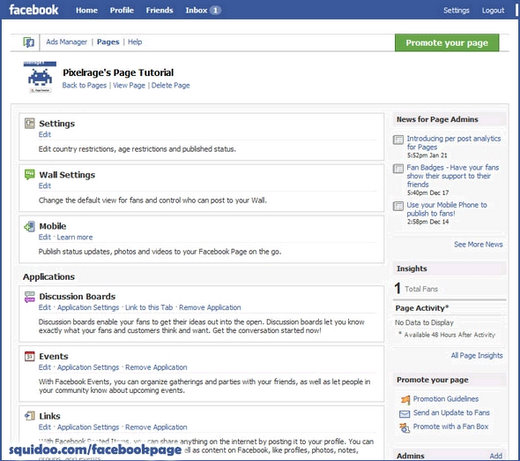Open the ads and pages flag icon
Viewport: 520px width, 461px height.
pos(29,42)
